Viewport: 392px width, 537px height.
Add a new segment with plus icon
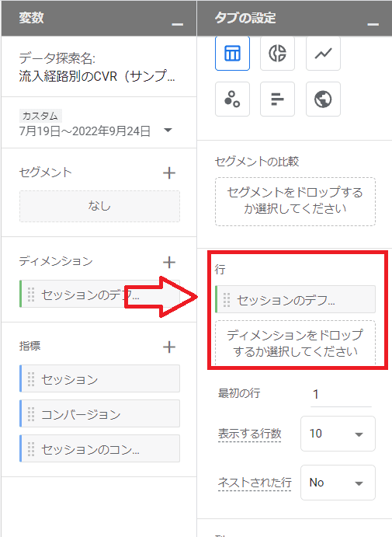coord(169,173)
